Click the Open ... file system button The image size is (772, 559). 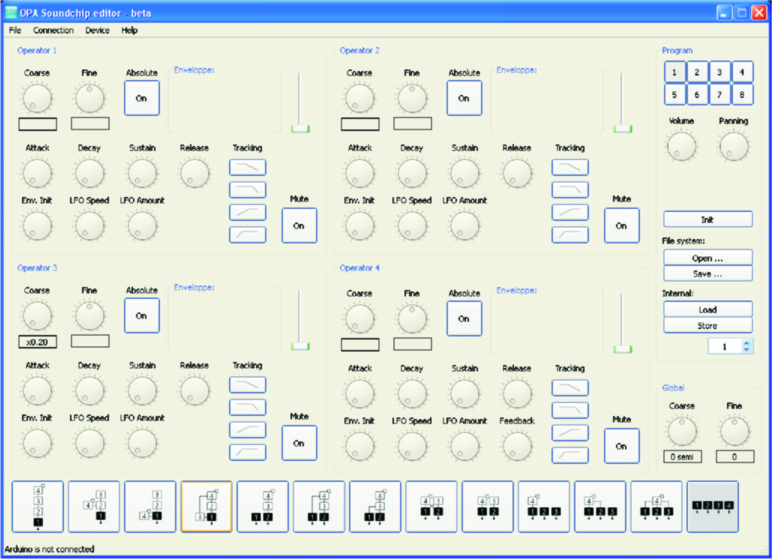[x=707, y=258]
